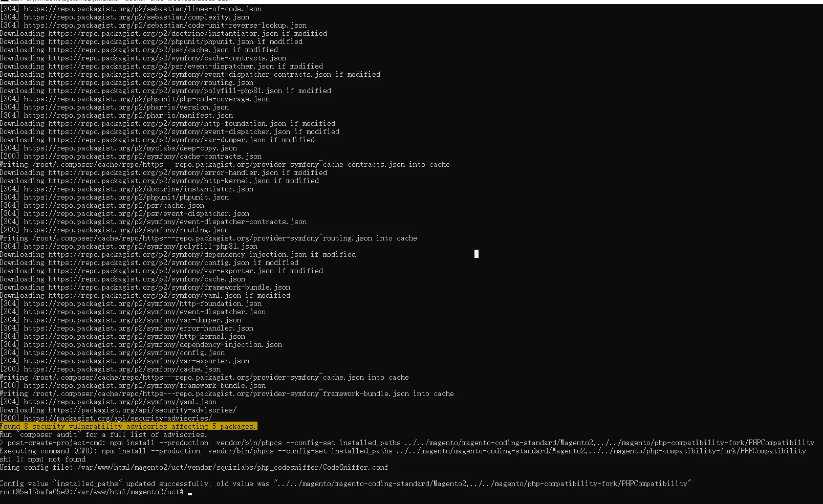
Task: Select the Downloading symfony/framework-bundle.json line
Action: 145,287
